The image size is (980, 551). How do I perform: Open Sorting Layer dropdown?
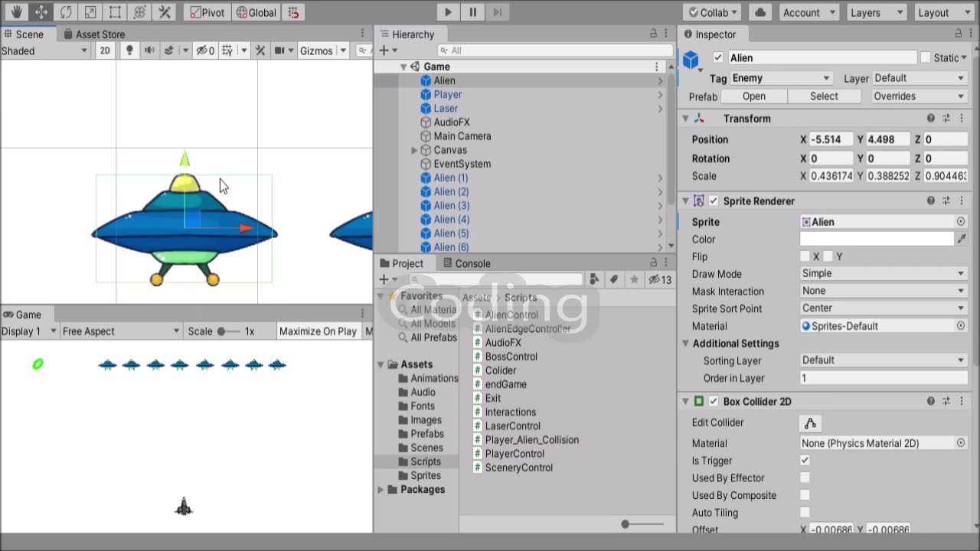[884, 360]
